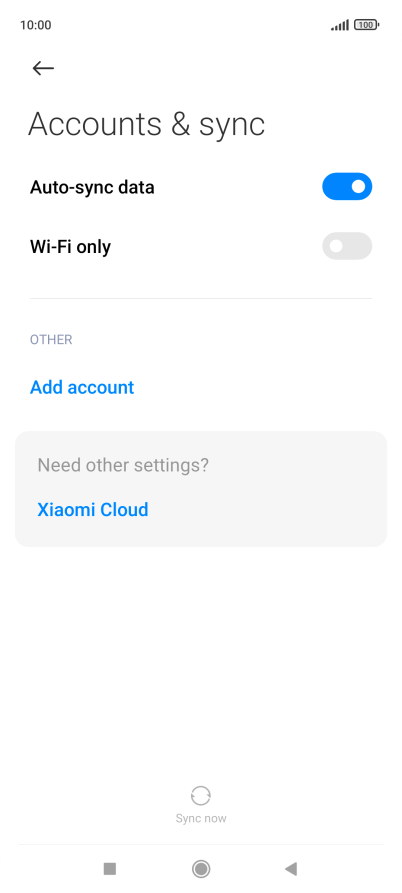402x893 pixels.
Task: Tap the OTHER section header
Action: 51,340
